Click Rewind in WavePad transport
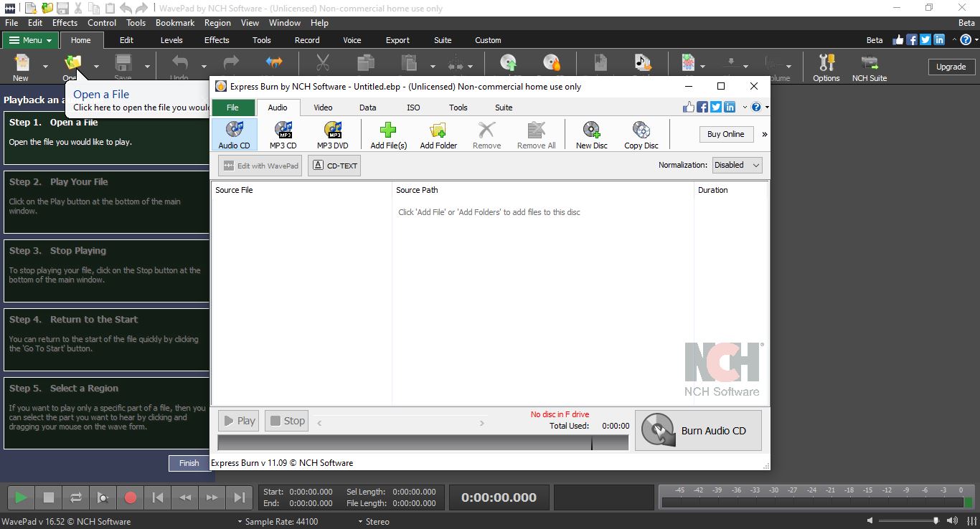Viewport: 980px width, 529px height. pyautogui.click(x=185, y=497)
